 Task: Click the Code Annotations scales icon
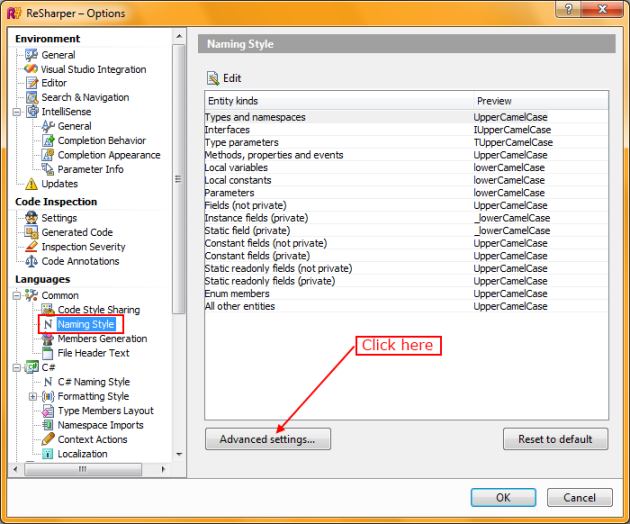31,261
